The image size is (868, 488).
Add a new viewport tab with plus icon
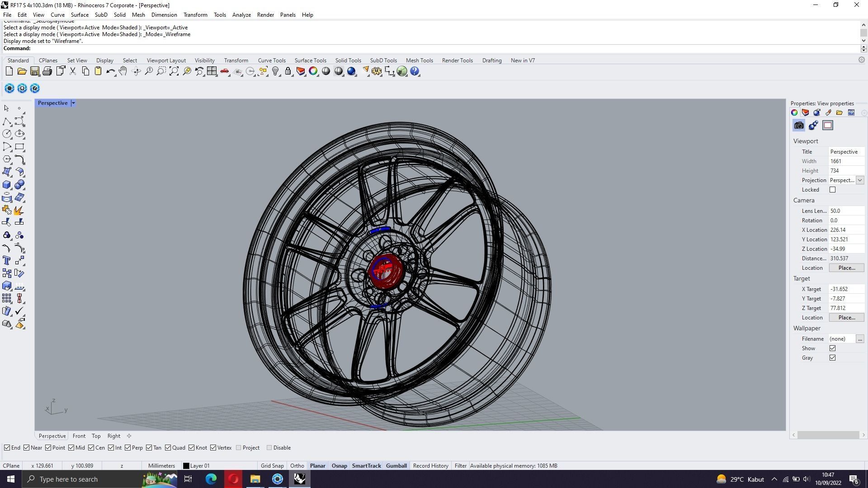click(x=129, y=436)
